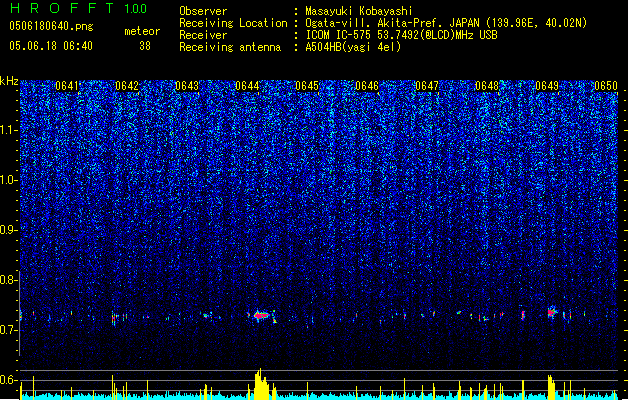Screen dimensions: 629x400
Task: Click the 1.0 kHz frequency tick
Action: pos(9,180)
